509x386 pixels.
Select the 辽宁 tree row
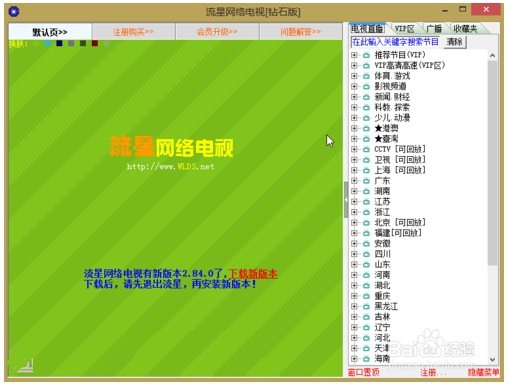(382, 327)
